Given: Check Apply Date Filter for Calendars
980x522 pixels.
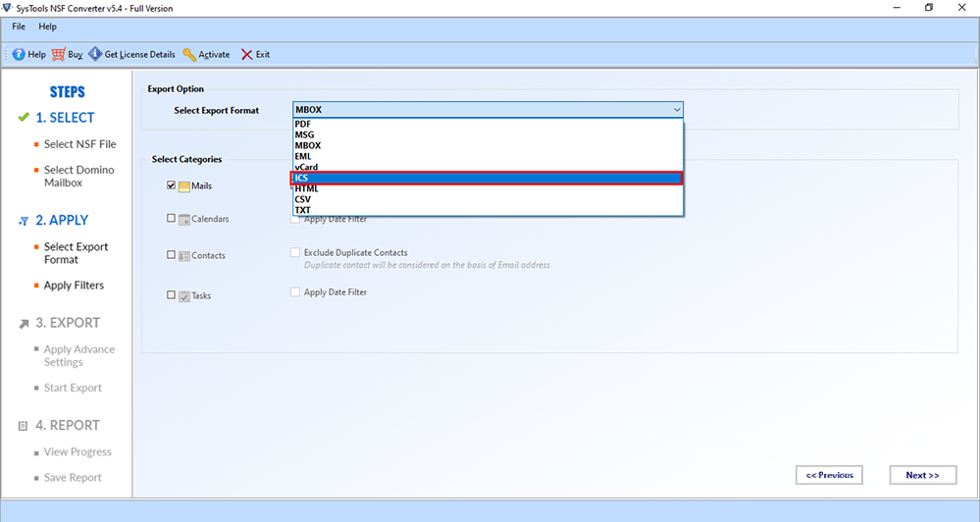Looking at the screenshot, I should tap(295, 220).
